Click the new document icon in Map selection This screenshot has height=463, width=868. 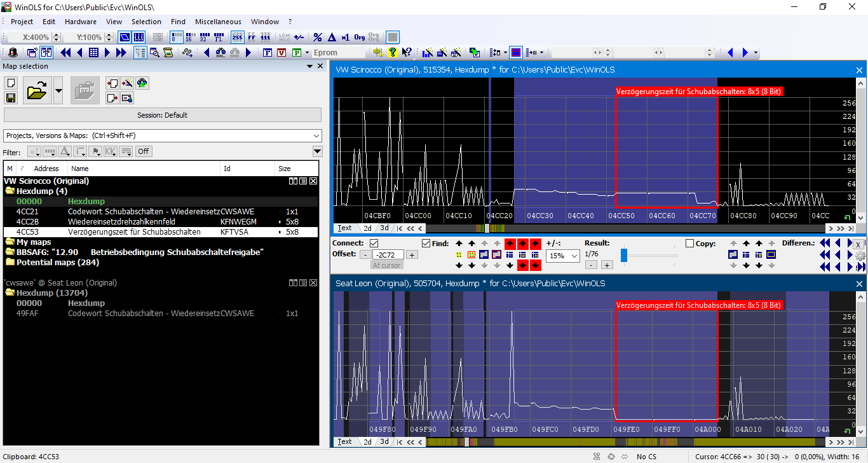(10, 83)
